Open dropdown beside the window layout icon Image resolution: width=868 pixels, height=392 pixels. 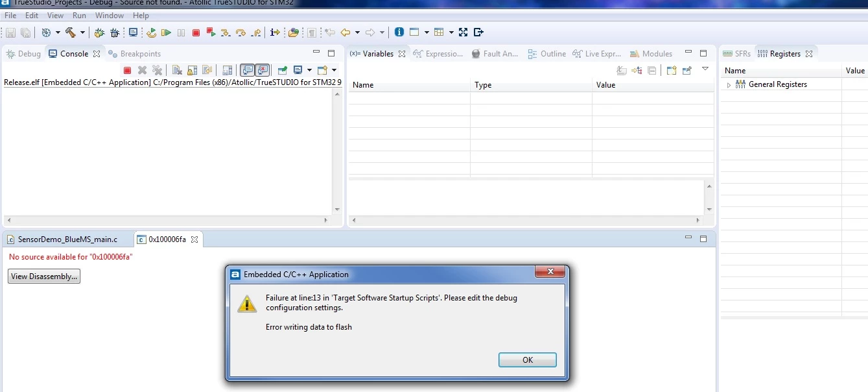point(427,32)
